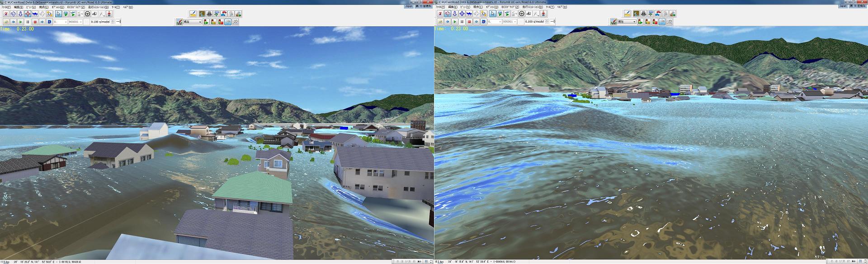
Task: Start the flight-path play icon in left window
Action: pyautogui.click(x=73, y=14)
